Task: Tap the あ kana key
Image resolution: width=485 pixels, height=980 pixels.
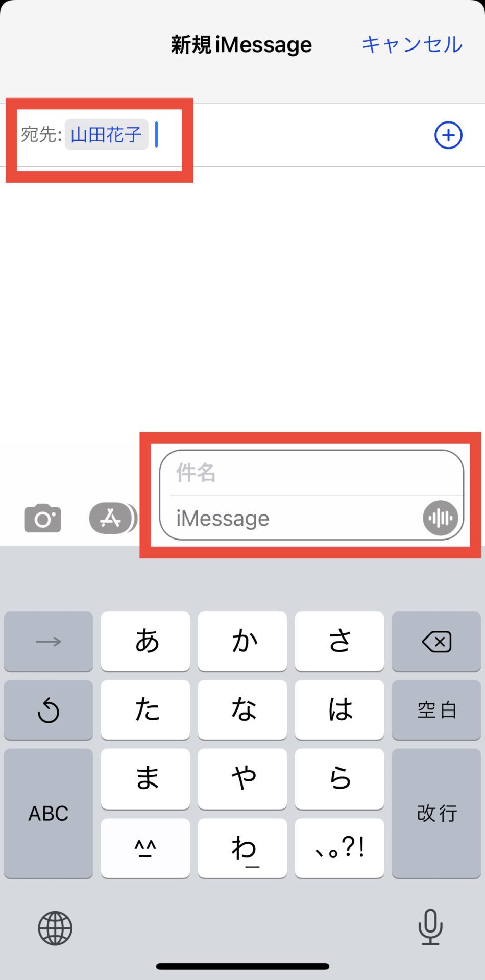Action: [145, 641]
